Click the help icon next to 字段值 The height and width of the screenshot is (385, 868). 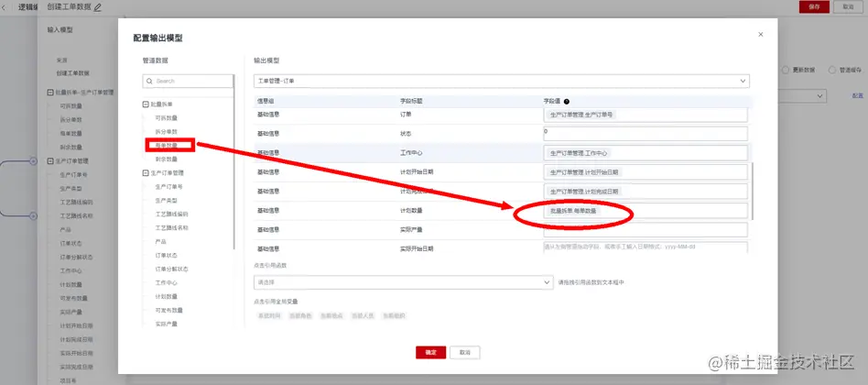pos(566,102)
